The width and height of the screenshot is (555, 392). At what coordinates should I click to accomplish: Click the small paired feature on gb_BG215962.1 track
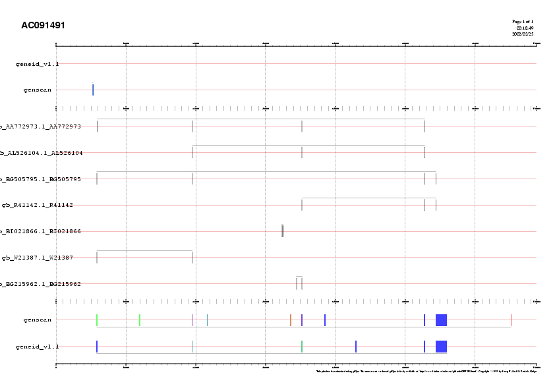coord(299,283)
